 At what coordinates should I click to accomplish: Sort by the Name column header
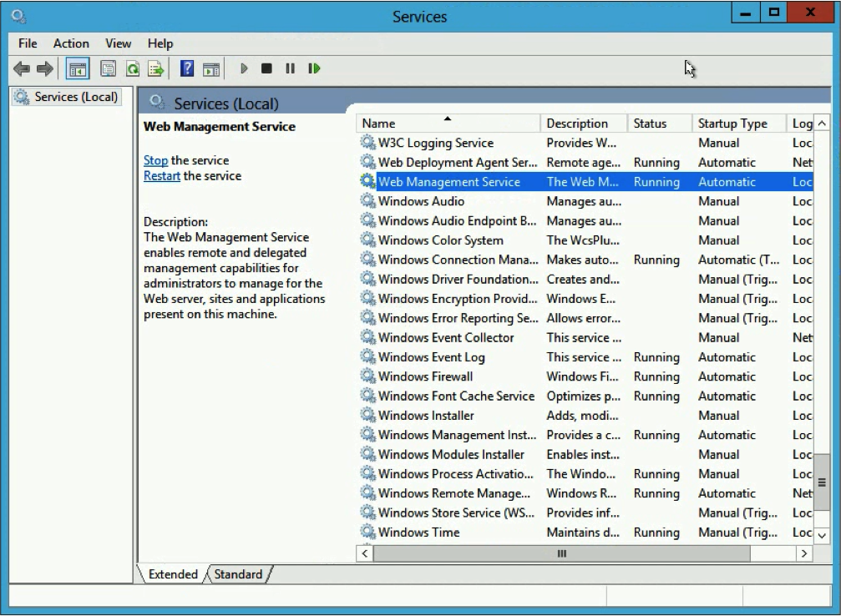448,124
